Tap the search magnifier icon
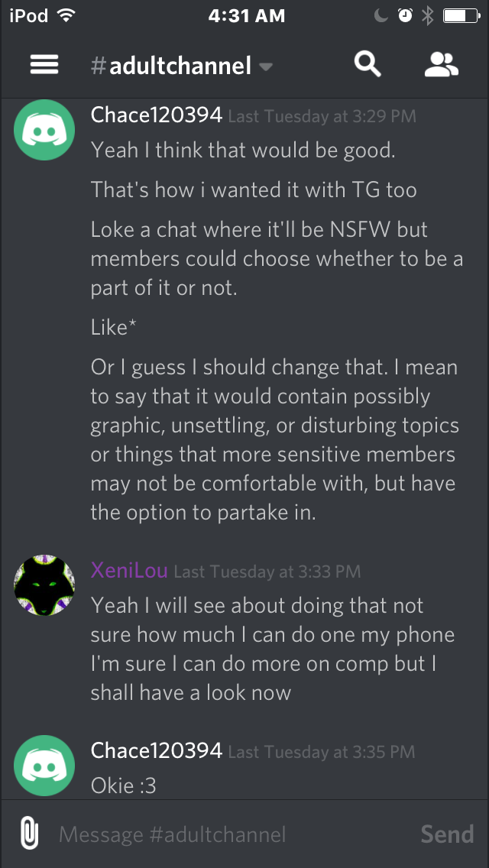This screenshot has height=868, width=489. point(368,65)
